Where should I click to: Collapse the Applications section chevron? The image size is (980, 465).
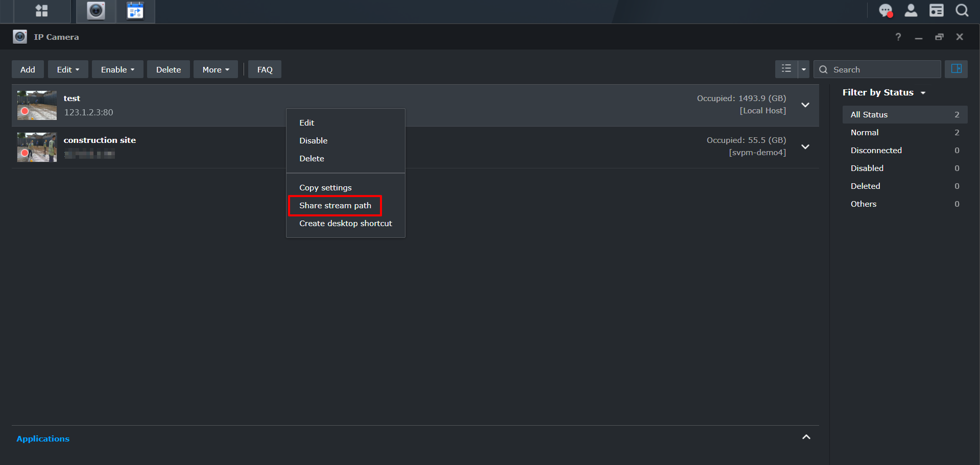806,437
